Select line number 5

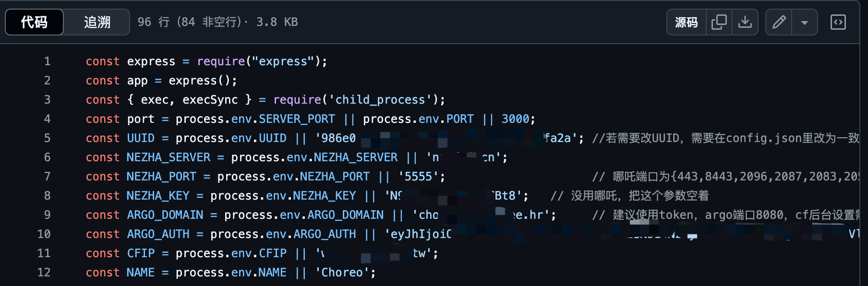pyautogui.click(x=47, y=138)
